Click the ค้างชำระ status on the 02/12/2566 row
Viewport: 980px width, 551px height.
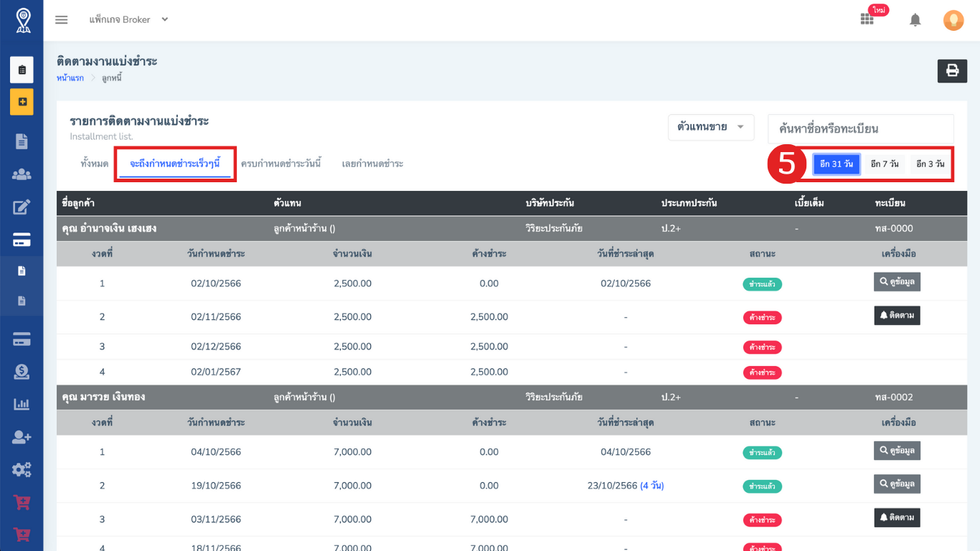coord(762,347)
